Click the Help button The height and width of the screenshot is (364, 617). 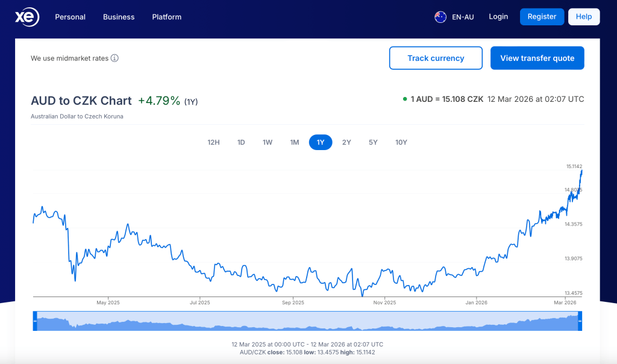(583, 17)
